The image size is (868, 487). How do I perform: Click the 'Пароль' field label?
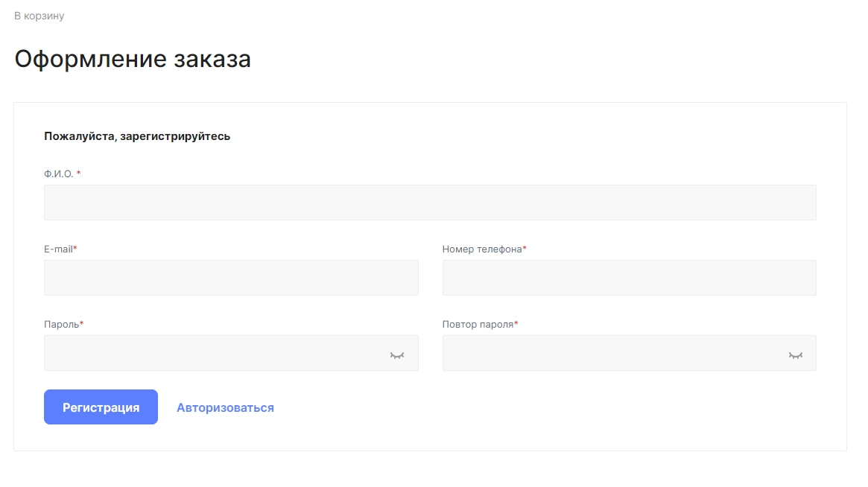pyautogui.click(x=61, y=325)
